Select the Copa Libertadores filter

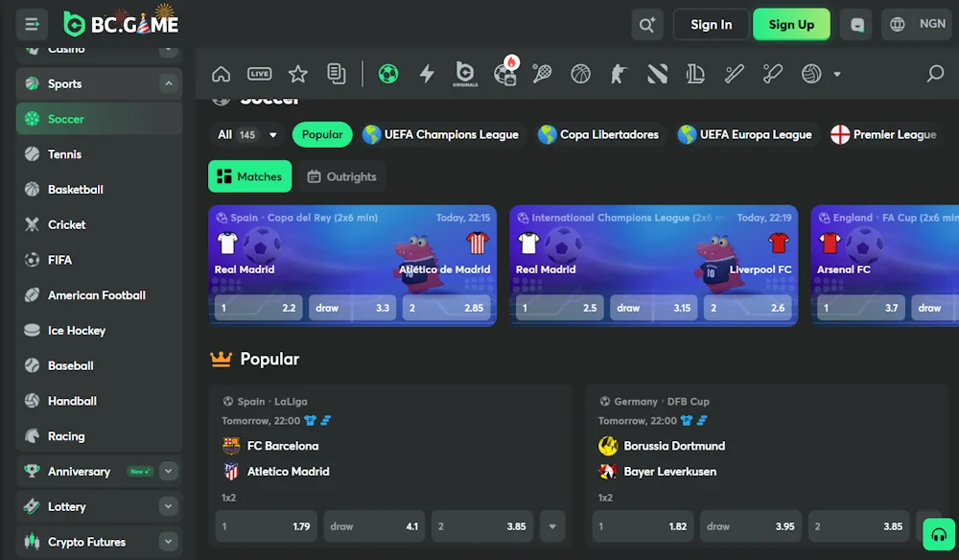pyautogui.click(x=598, y=134)
